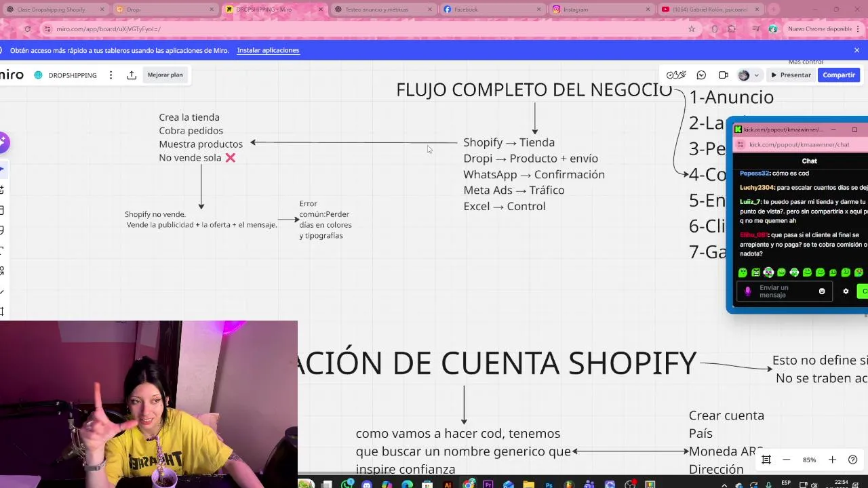Select the Miro cursor select tool
This screenshot has height=488, width=868.
(2, 169)
